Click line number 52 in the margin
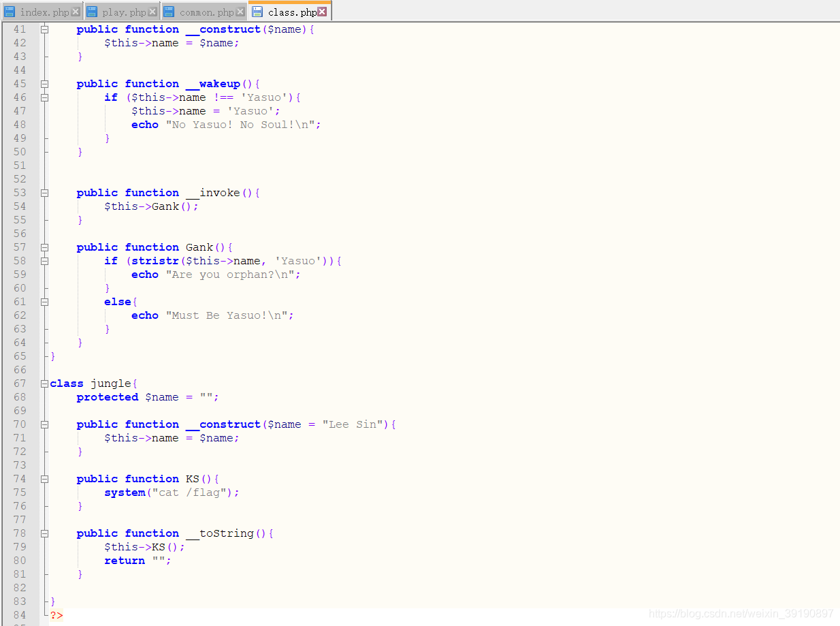The image size is (840, 626). 20,179
